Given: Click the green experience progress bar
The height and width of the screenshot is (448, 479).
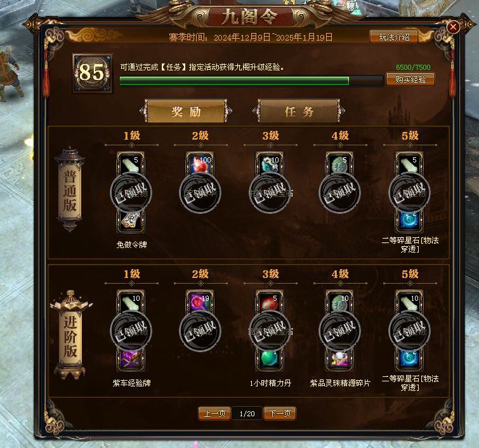Looking at the screenshot, I should [251, 81].
